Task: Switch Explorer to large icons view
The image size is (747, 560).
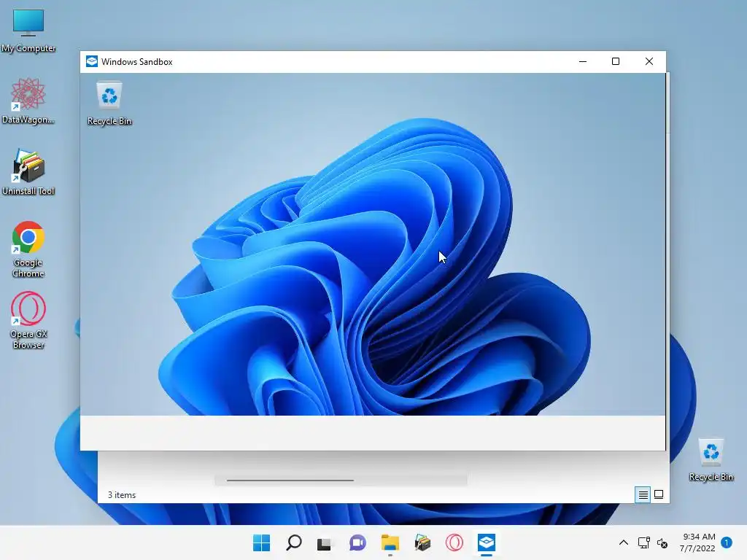Action: [x=659, y=495]
